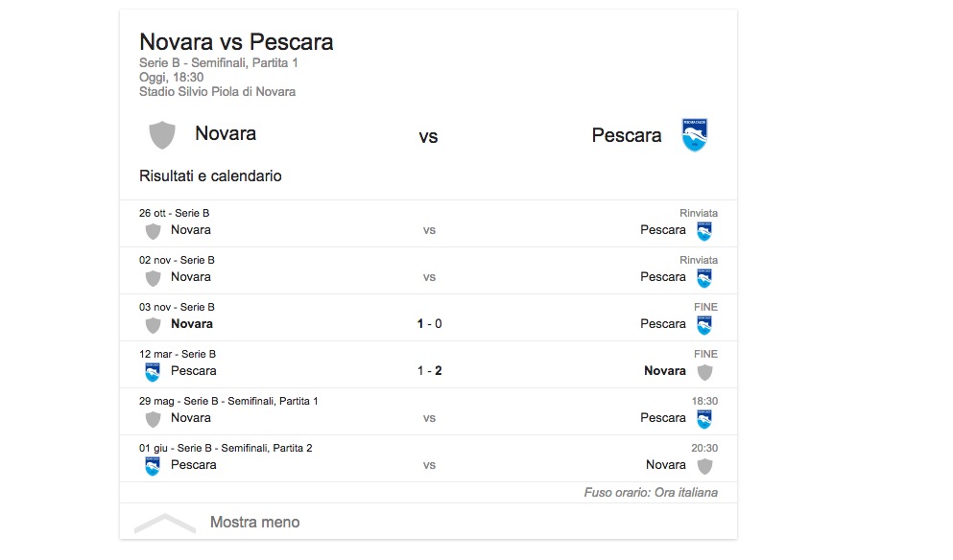Click the Mostra meno link
Image resolution: width=953 pixels, height=560 pixels.
coord(254,523)
